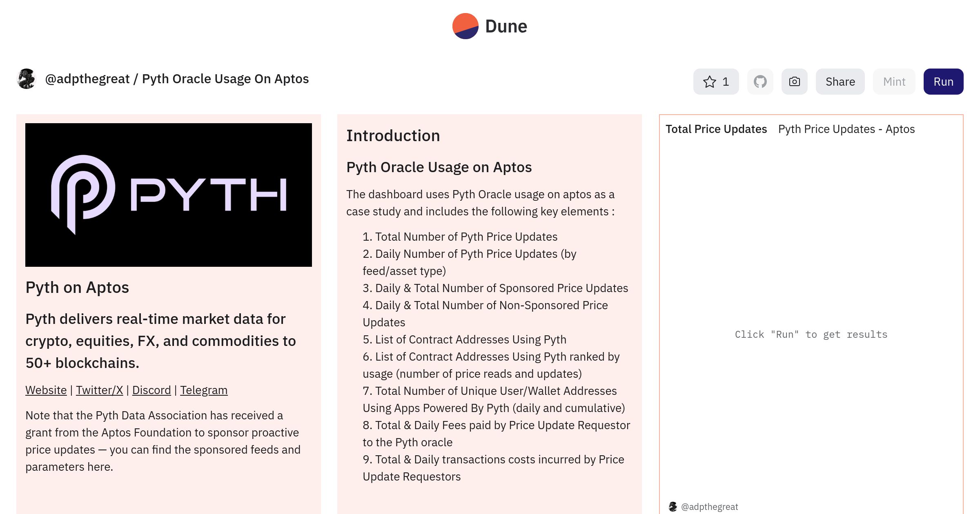980x514 pixels.
Task: Click the @adpthegreat username in the title
Action: pyautogui.click(x=87, y=79)
